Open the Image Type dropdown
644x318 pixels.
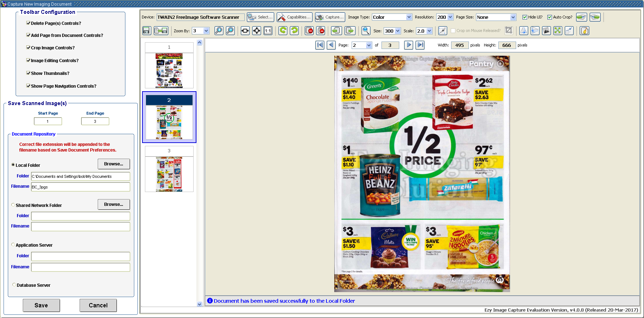click(x=409, y=17)
